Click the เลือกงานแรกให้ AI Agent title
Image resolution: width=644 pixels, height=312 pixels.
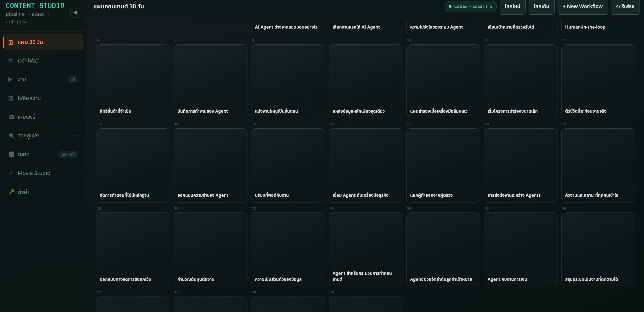356,27
